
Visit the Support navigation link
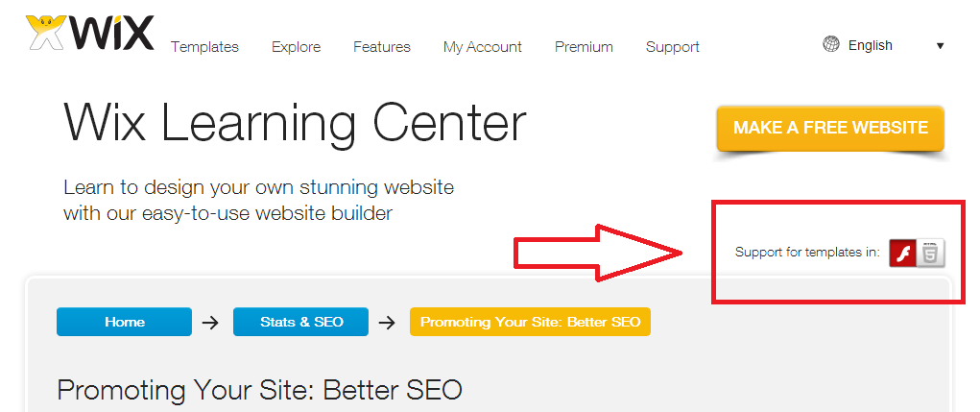coord(673,47)
